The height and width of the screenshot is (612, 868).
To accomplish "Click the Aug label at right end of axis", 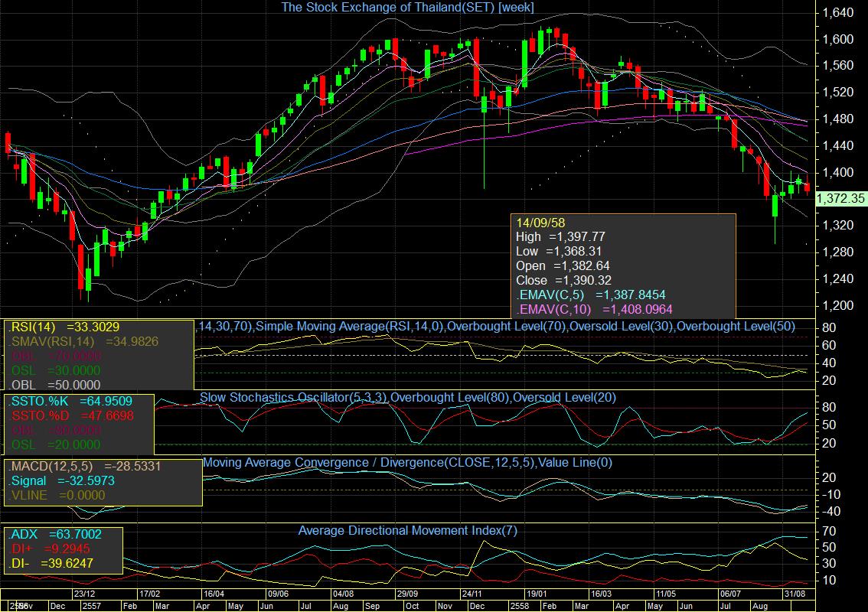I will pyautogui.click(x=760, y=606).
